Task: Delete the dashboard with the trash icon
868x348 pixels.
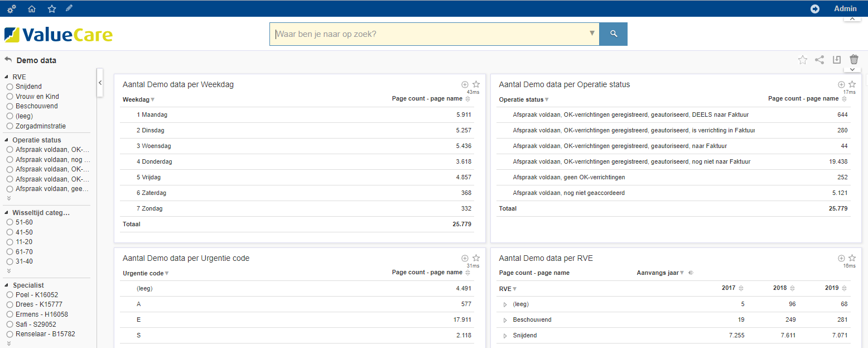Action: 853,60
